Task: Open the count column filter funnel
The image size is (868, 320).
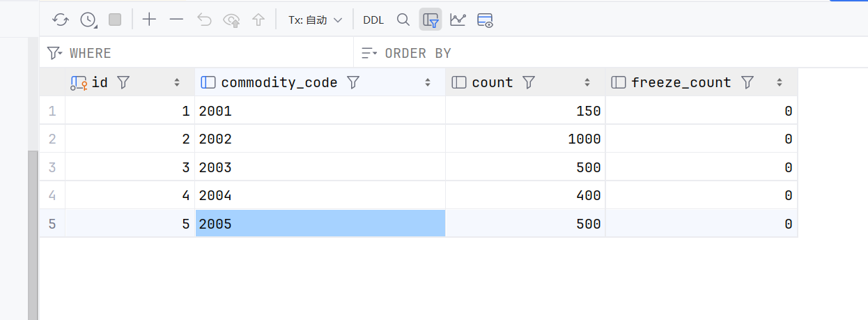Action: click(x=529, y=82)
